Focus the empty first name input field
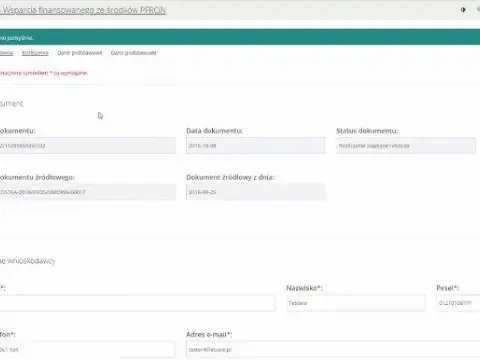This screenshot has width=480, height=360. point(137,303)
